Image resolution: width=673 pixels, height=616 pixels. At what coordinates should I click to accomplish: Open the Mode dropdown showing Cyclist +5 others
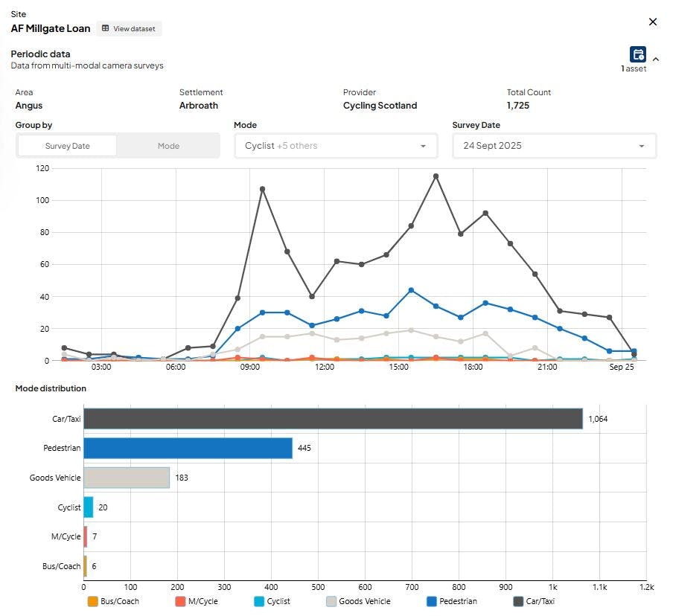[x=336, y=146]
